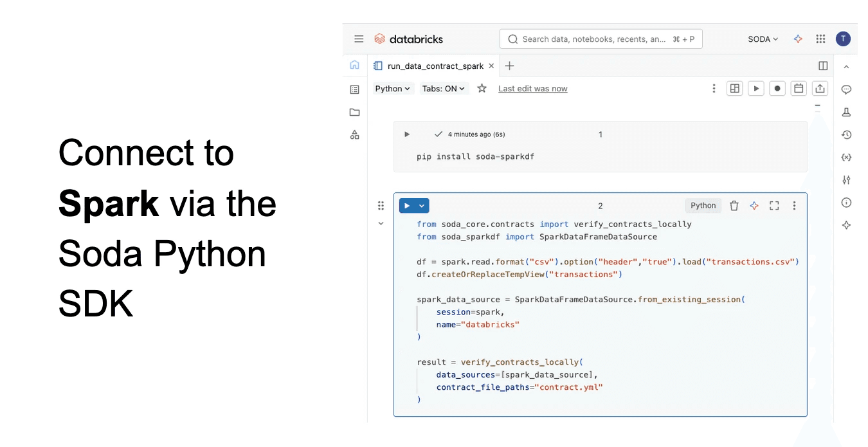The height and width of the screenshot is (447, 868).
Task: Open the cell 2 kebab menu
Action: [794, 206]
